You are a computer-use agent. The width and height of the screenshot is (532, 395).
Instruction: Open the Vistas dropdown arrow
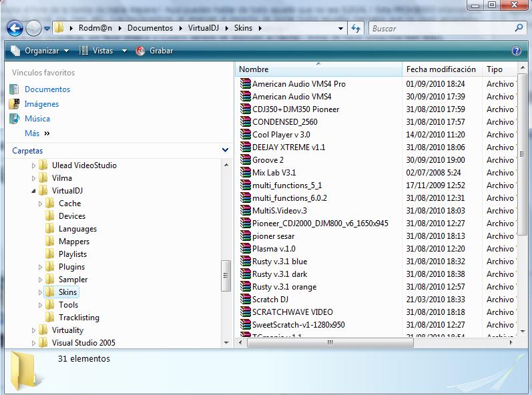[x=124, y=51]
